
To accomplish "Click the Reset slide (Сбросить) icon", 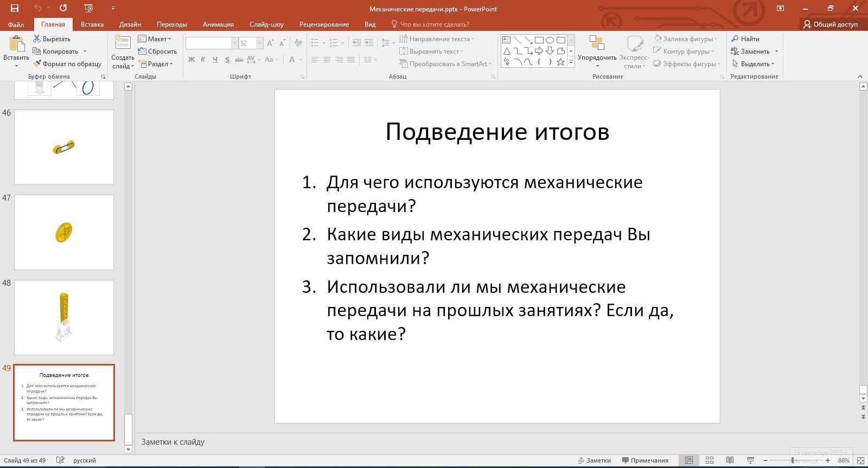I will (142, 52).
